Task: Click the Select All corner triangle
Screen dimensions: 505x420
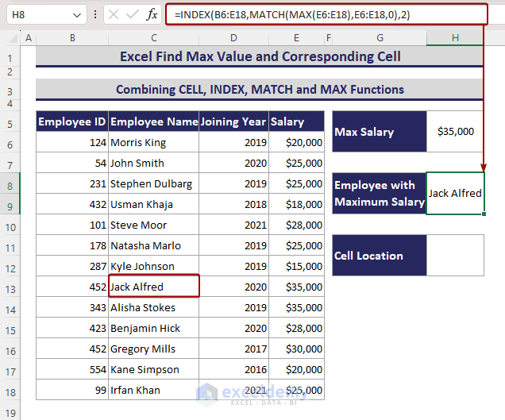Action: (x=12, y=38)
